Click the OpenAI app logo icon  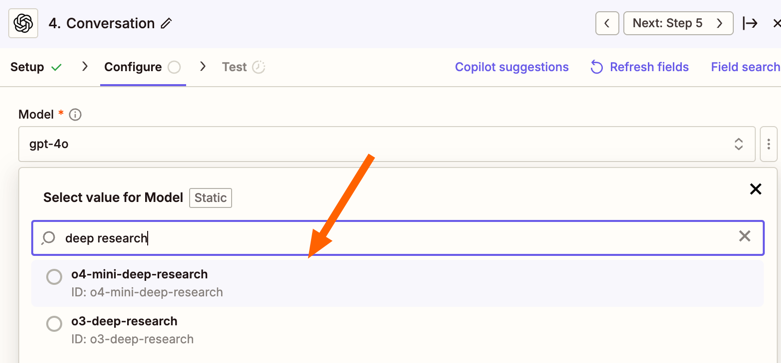pyautogui.click(x=23, y=23)
